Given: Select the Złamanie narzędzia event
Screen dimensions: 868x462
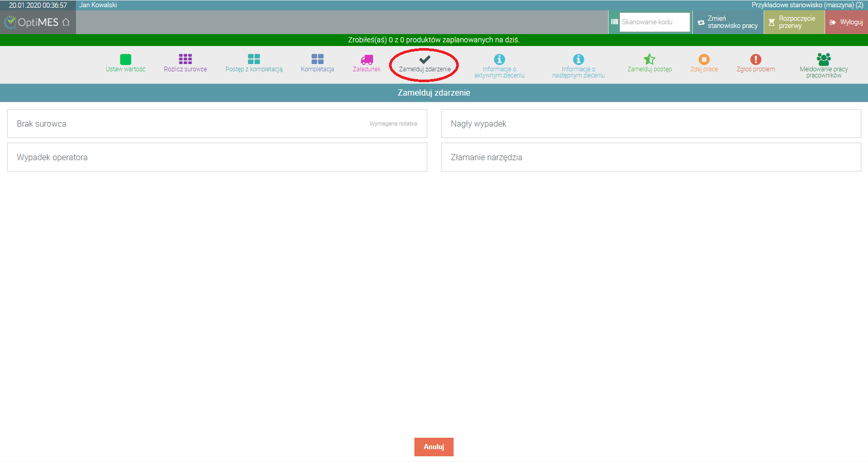Looking at the screenshot, I should pyautogui.click(x=651, y=157).
